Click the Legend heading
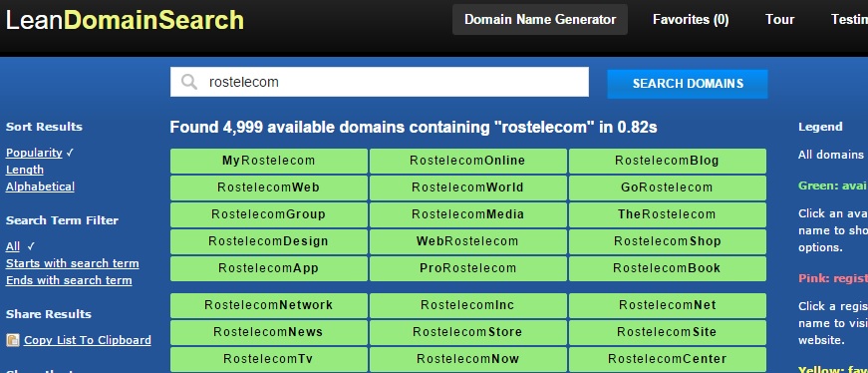 pos(820,127)
